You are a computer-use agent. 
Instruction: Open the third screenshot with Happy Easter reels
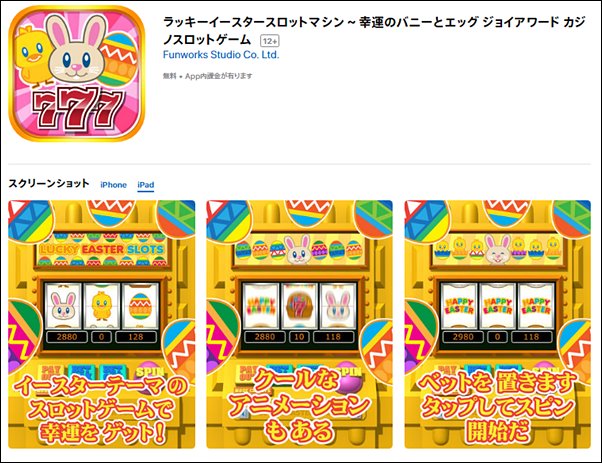pyautogui.click(x=498, y=324)
